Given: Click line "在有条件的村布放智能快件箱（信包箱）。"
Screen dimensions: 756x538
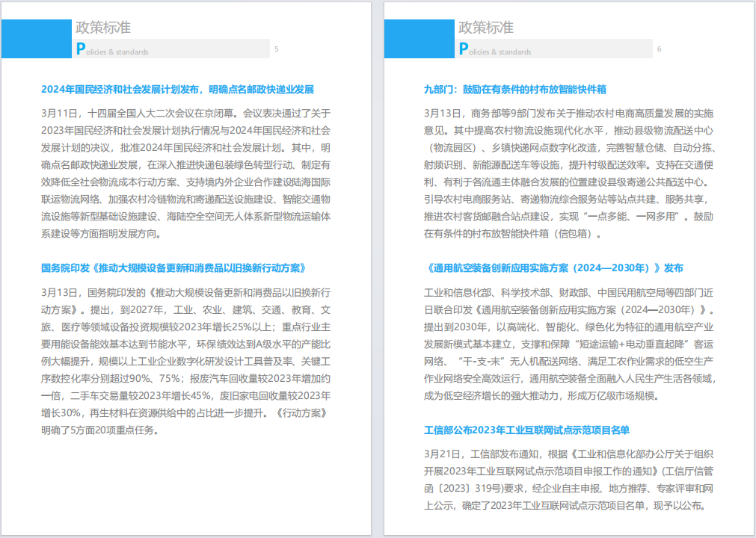Looking at the screenshot, I should click(514, 234).
